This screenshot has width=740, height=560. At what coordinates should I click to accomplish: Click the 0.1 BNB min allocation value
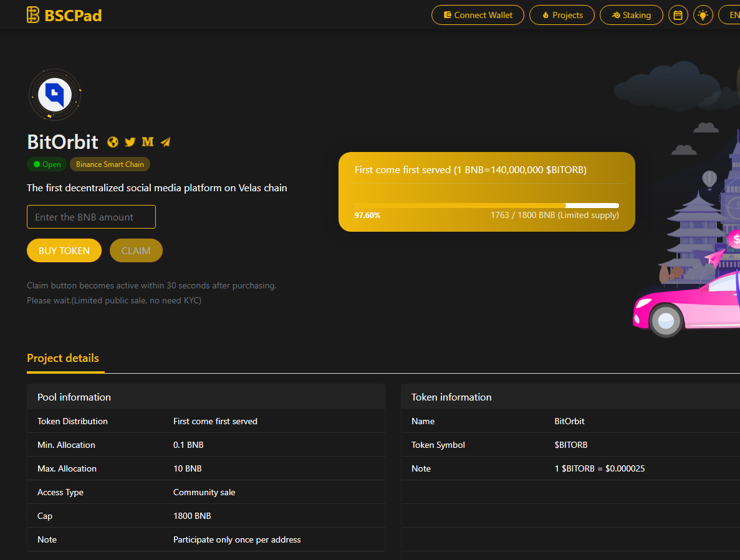[x=188, y=445]
